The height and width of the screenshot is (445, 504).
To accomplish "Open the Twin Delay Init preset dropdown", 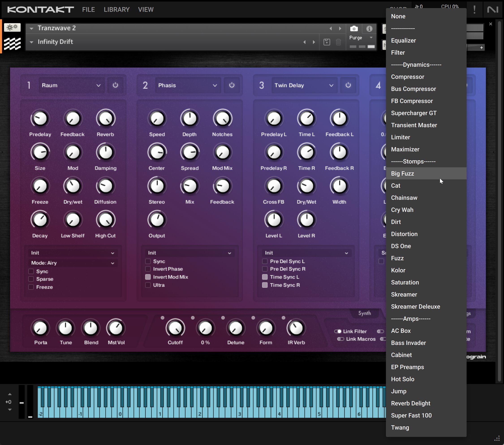I will (306, 253).
